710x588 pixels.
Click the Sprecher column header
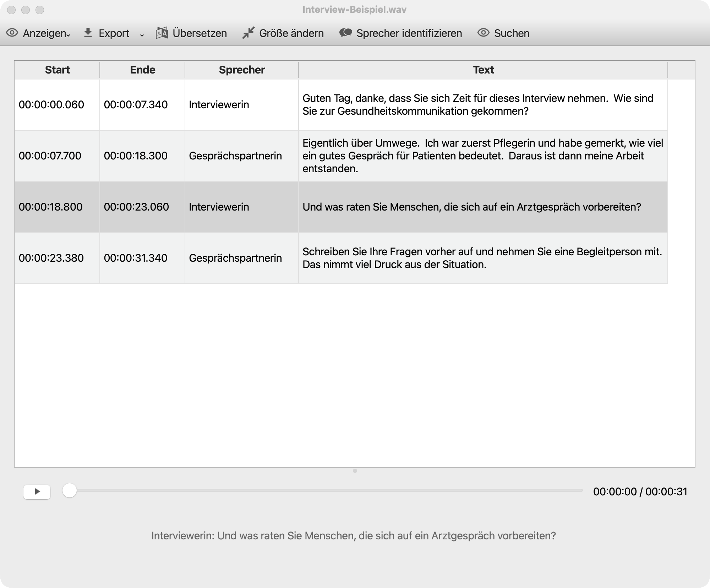[x=242, y=70]
